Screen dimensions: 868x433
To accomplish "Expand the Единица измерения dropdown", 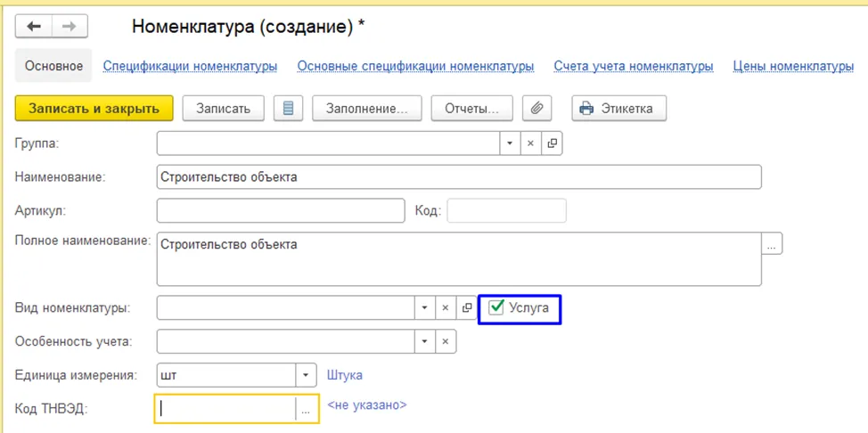I will 307,375.
